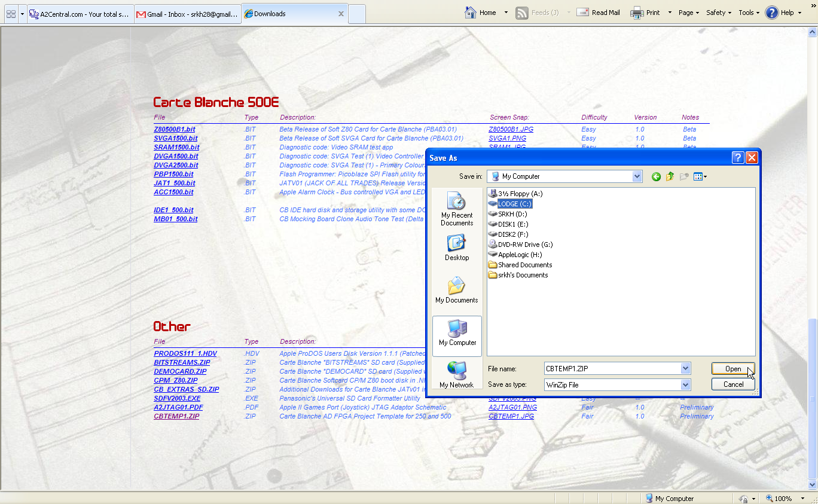Open the Home icon in command bar
Image resolution: width=818 pixels, height=504 pixels.
(471, 13)
